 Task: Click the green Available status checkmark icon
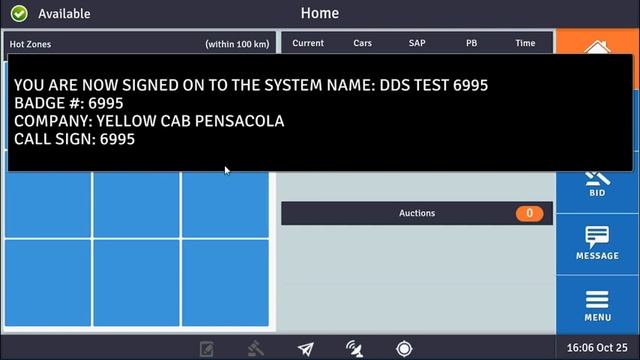click(x=19, y=13)
